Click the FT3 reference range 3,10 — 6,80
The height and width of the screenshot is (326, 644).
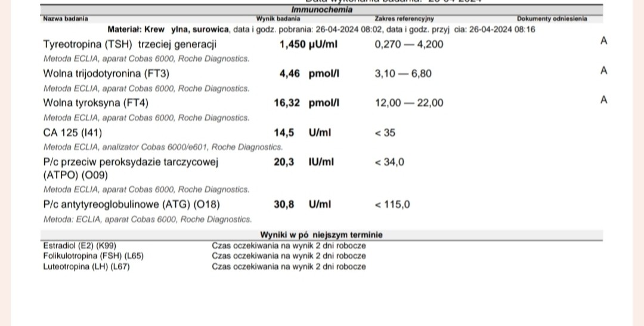[403, 73]
